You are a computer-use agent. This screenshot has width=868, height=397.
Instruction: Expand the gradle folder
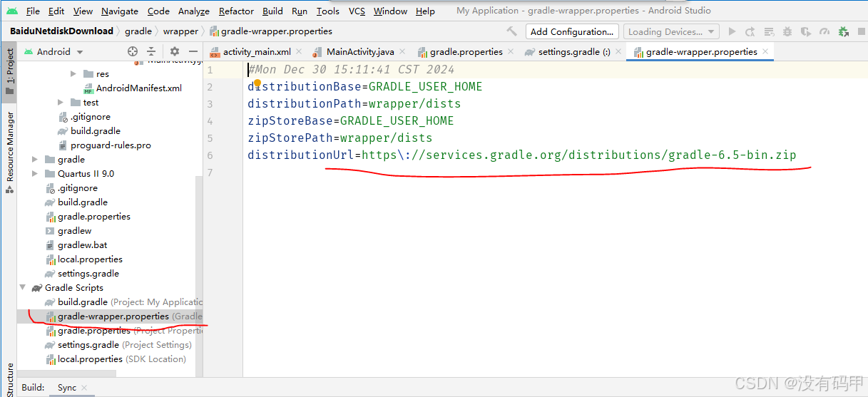(x=35, y=160)
